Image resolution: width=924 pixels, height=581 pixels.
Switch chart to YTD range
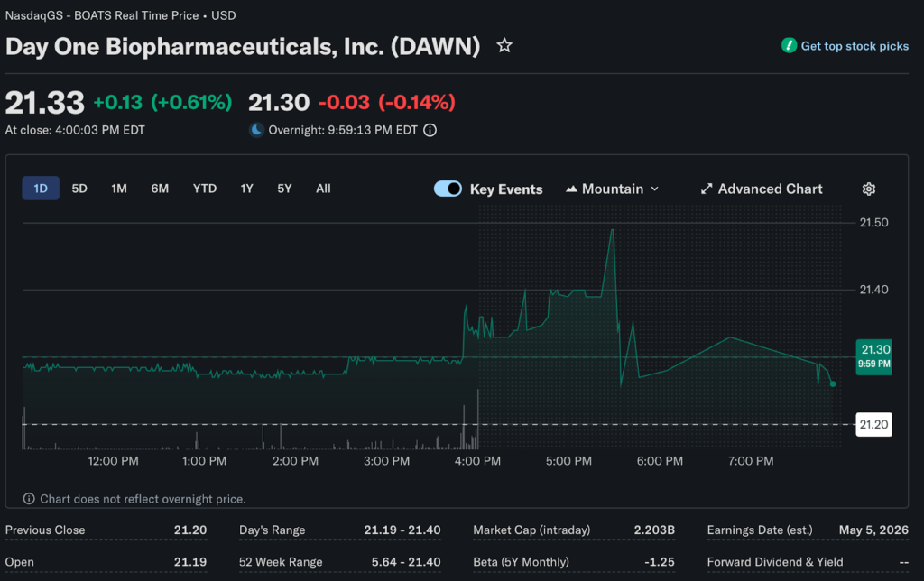[x=205, y=189]
